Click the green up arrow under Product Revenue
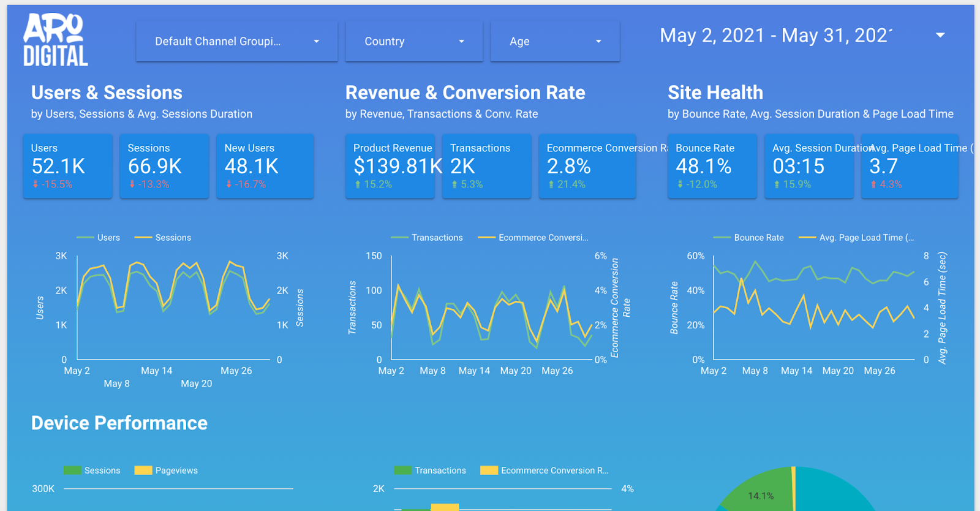 (358, 184)
